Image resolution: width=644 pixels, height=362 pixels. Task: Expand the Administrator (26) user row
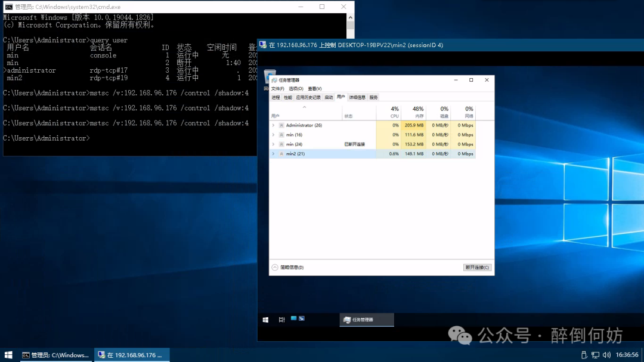(273, 125)
